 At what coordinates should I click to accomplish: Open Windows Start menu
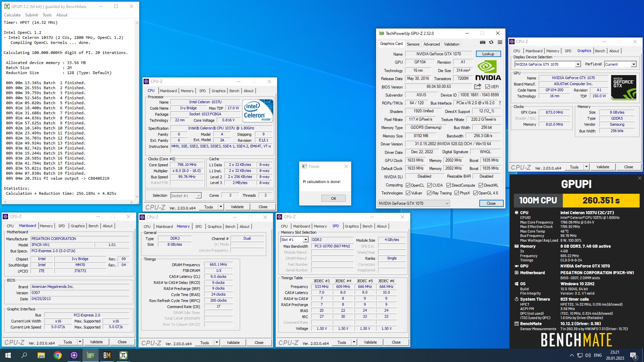tap(8, 355)
